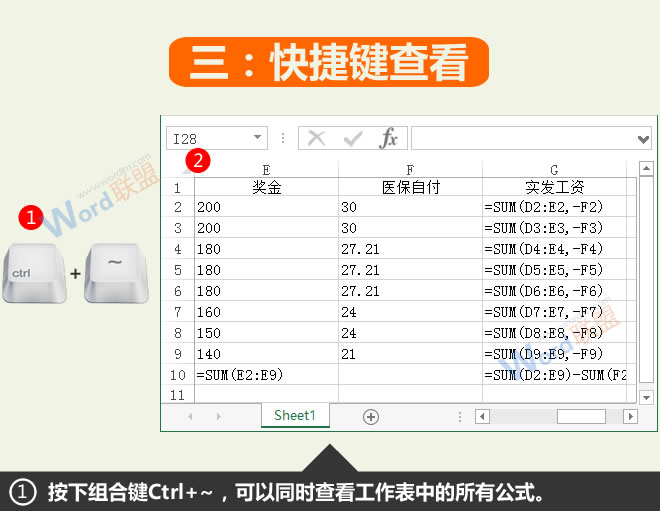Screen dimensions: 660x511
Task: Switch to the Sheet1 tab
Action: 294,416
